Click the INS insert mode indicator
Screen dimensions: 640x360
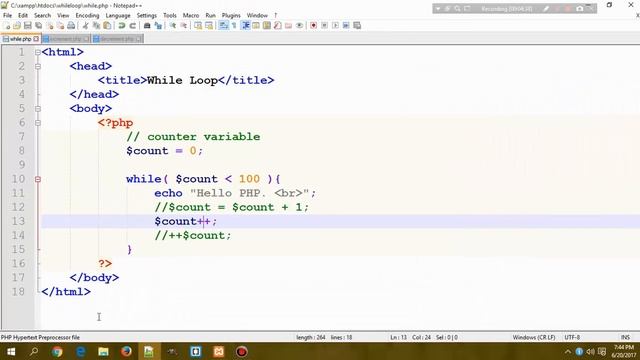coord(625,338)
